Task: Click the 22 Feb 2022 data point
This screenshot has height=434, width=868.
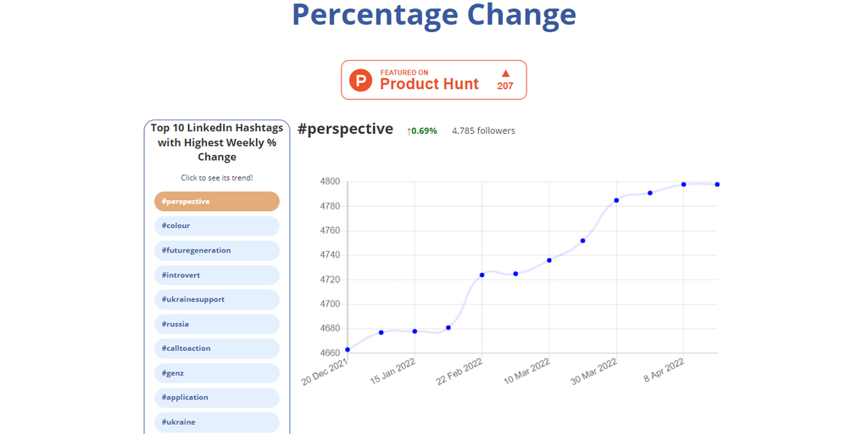Action: [x=482, y=275]
